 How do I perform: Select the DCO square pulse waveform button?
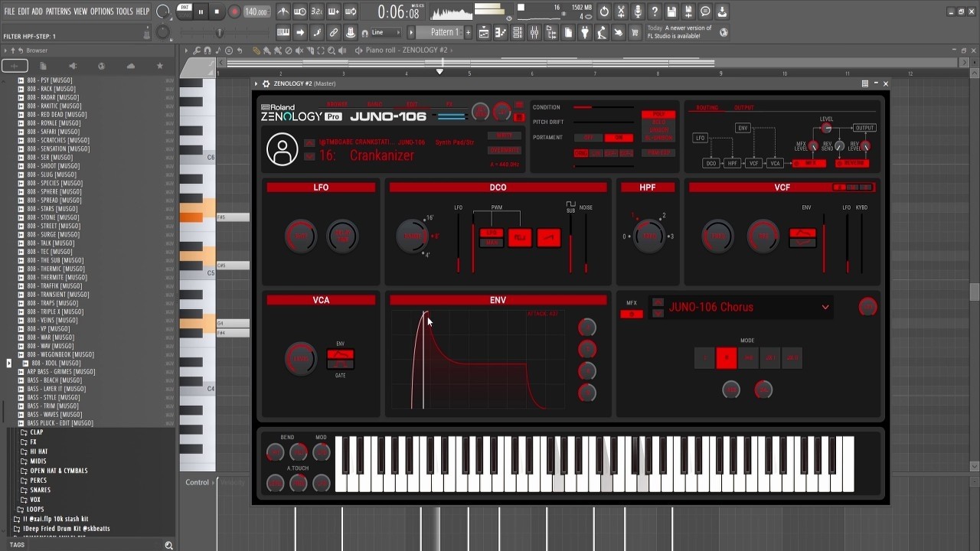click(x=520, y=238)
